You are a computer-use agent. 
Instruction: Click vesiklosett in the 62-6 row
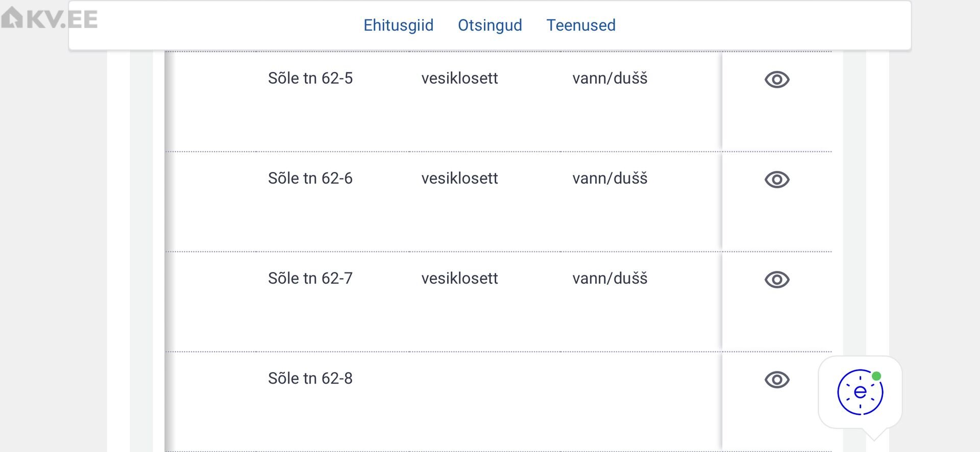pos(459,178)
